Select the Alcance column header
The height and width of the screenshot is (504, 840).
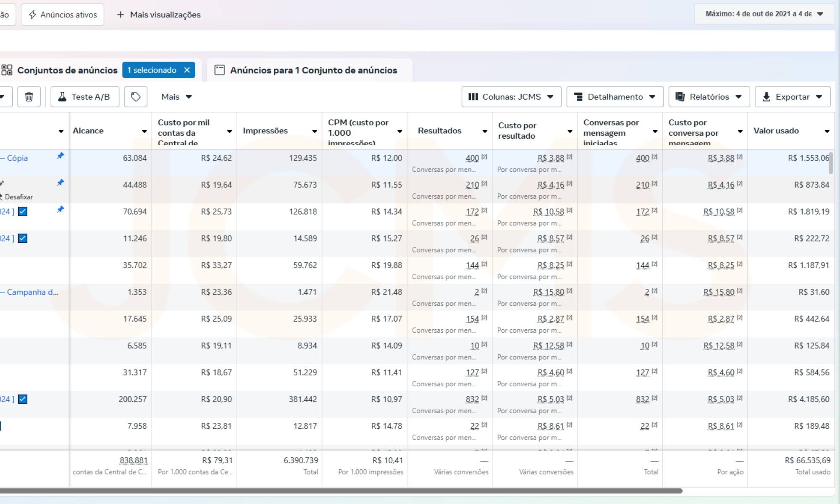click(88, 131)
